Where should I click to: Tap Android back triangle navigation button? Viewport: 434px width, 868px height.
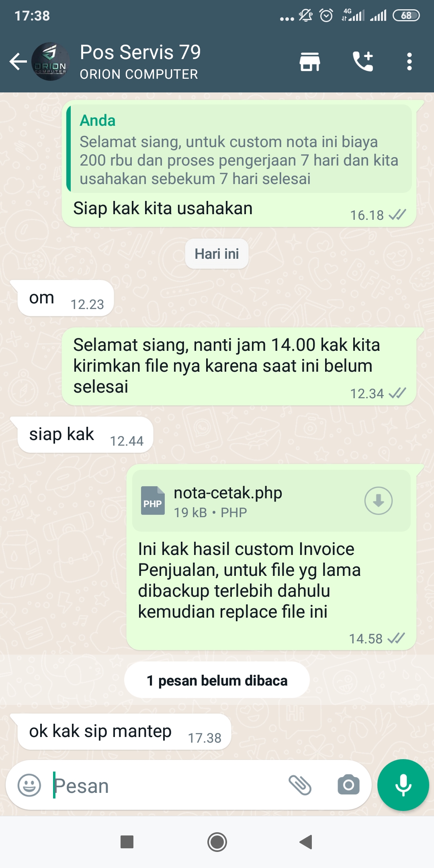point(306,842)
